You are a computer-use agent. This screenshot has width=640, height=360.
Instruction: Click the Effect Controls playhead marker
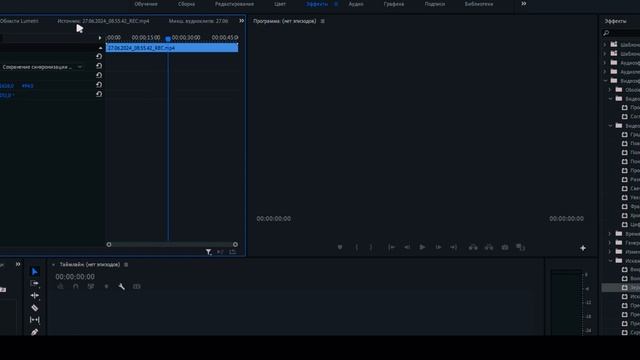pos(168,39)
